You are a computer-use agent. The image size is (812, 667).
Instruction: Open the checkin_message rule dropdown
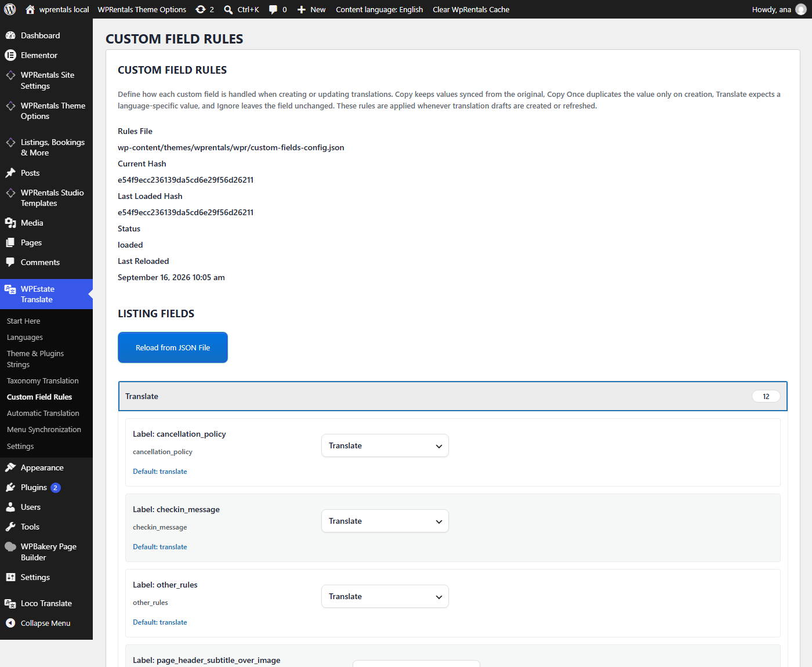385,521
